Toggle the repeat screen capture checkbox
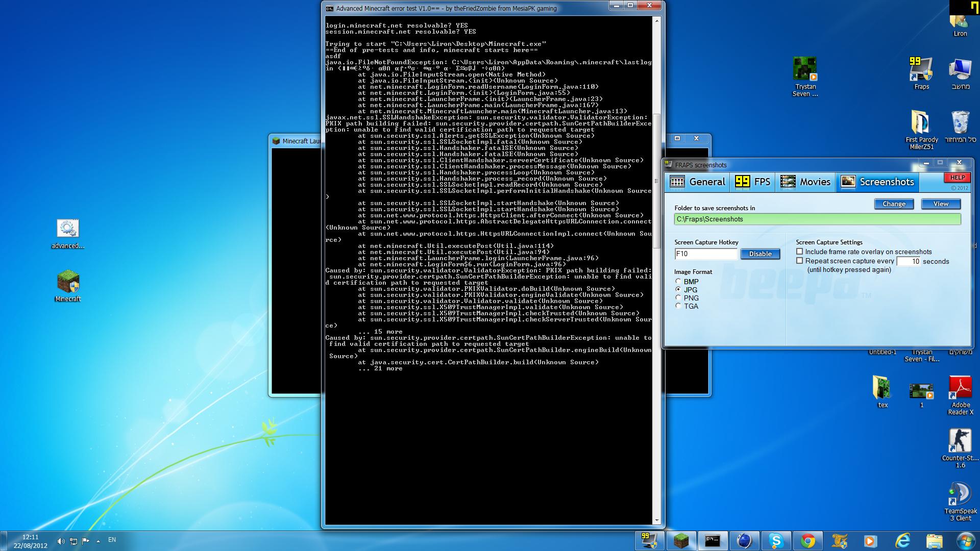 (x=800, y=261)
